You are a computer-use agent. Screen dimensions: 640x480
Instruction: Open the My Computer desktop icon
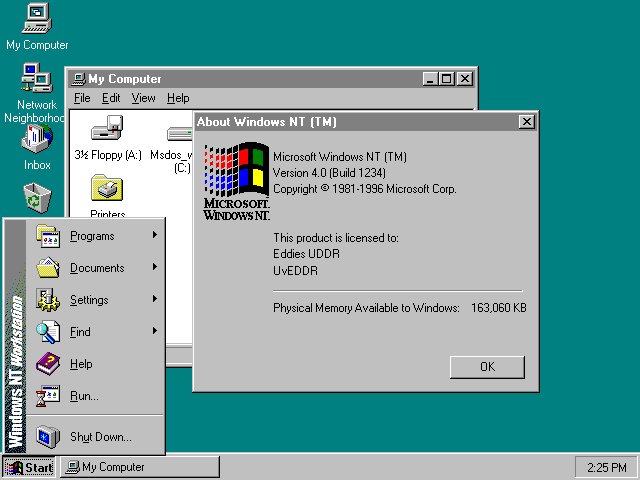pyautogui.click(x=37, y=18)
